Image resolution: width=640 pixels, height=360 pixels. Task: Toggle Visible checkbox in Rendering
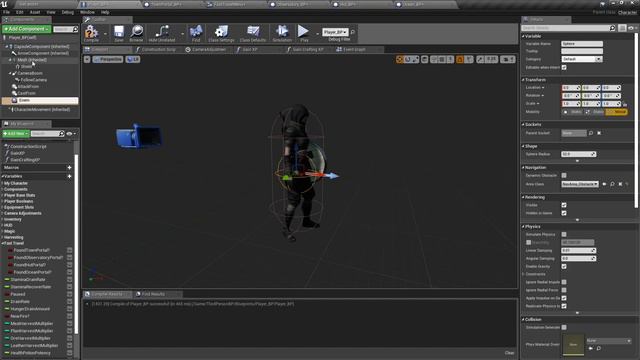tap(564, 205)
